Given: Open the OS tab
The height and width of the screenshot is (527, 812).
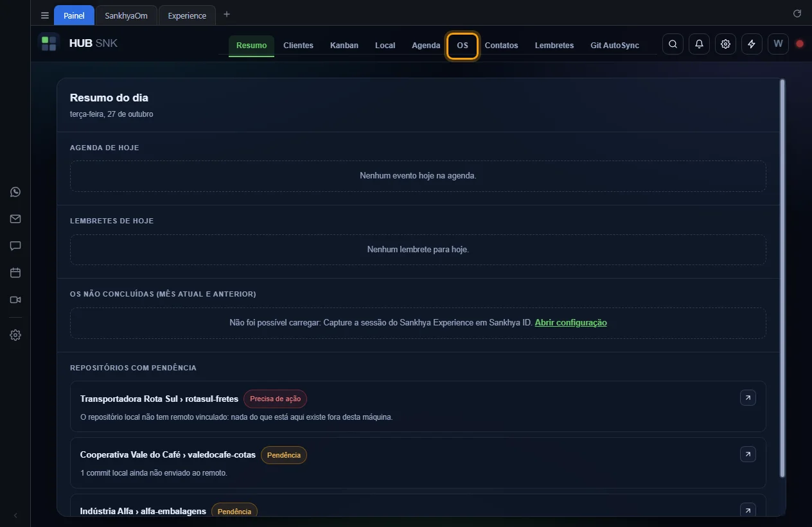Looking at the screenshot, I should pos(463,46).
